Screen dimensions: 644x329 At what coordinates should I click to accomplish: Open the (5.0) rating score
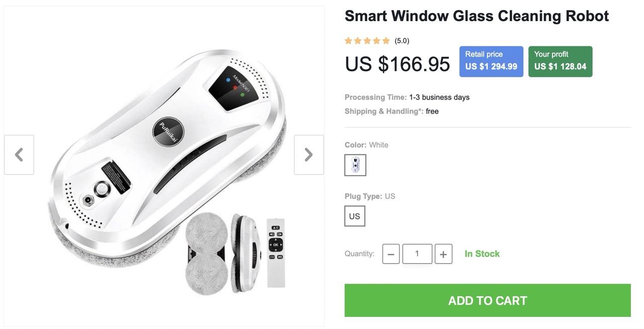(x=402, y=41)
